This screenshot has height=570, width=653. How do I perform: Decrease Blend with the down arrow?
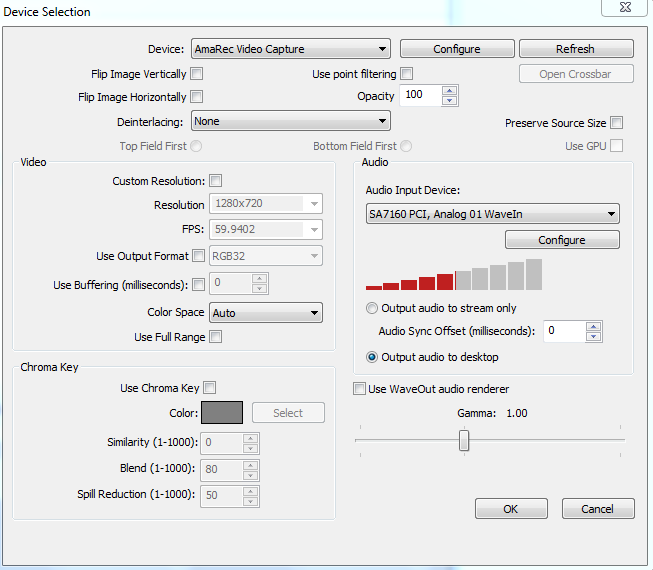250,475
